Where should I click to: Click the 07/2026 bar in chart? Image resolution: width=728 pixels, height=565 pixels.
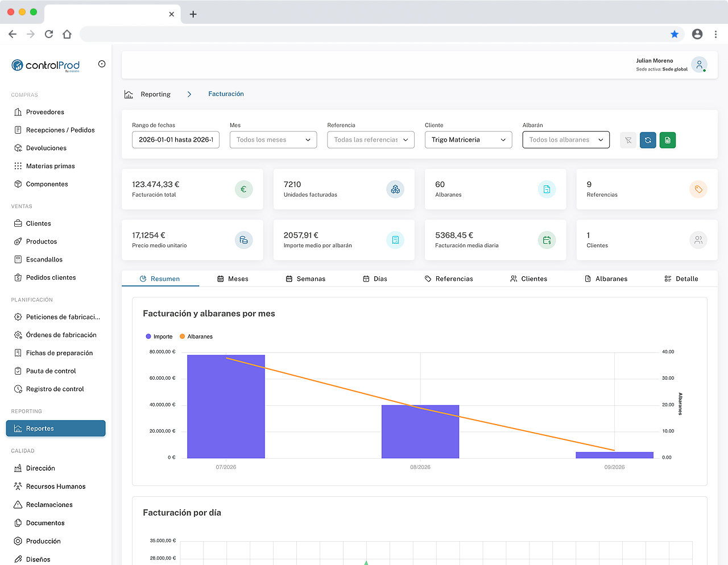point(226,406)
